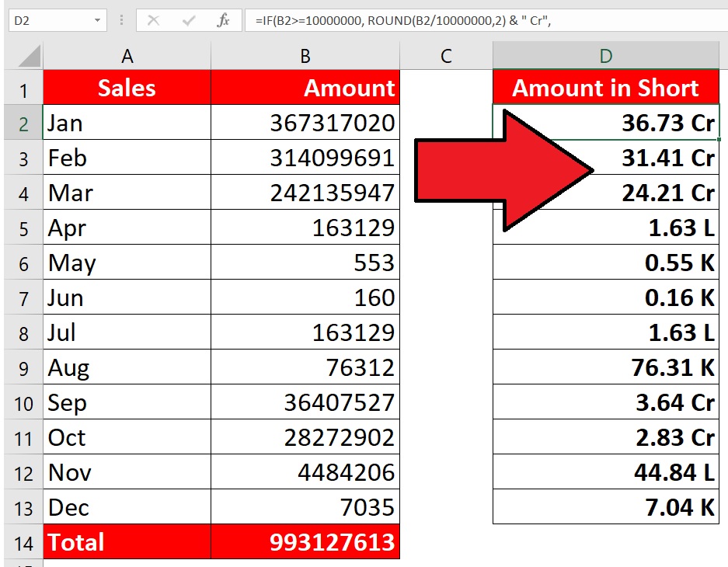Viewport: 728px width, 567px height.
Task: Open Insert Function fx dialog
Action: (224, 21)
